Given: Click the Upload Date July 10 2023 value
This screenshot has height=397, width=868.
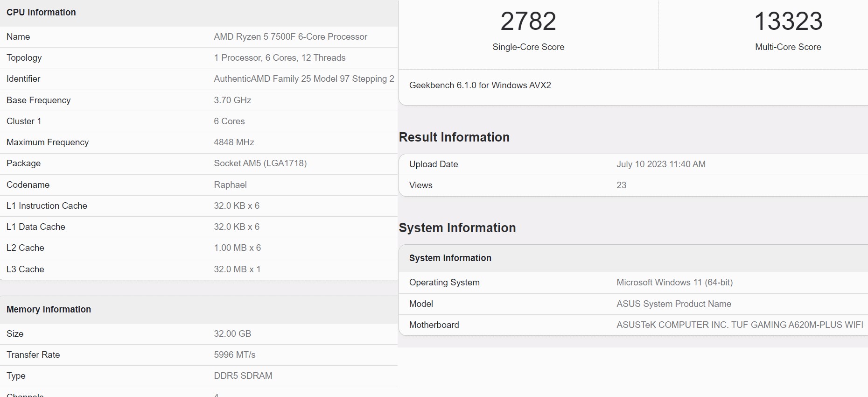Looking at the screenshot, I should click(661, 164).
